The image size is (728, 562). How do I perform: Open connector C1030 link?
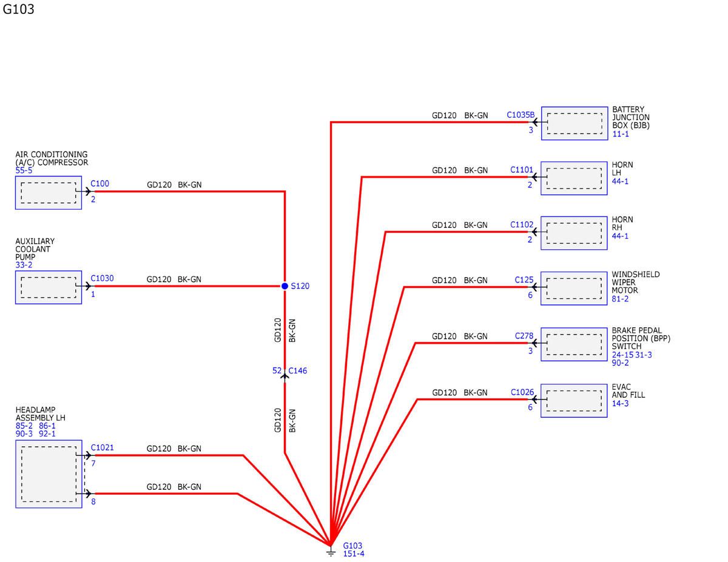(102, 278)
